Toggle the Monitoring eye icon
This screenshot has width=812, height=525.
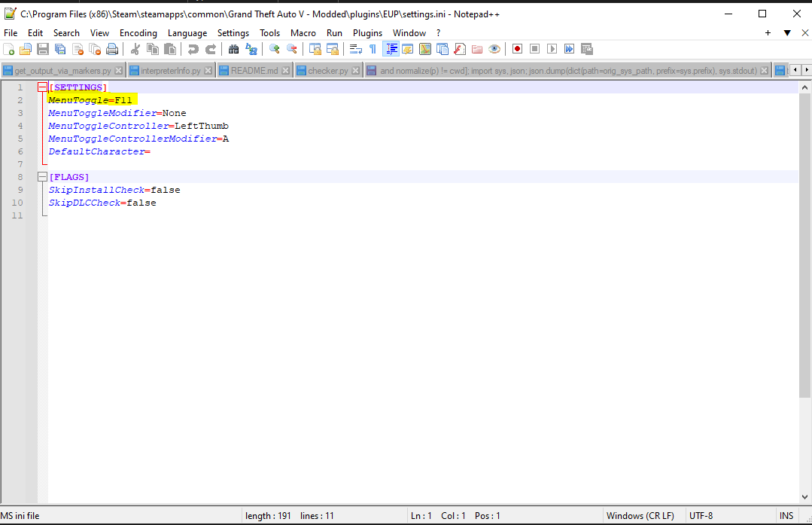494,49
